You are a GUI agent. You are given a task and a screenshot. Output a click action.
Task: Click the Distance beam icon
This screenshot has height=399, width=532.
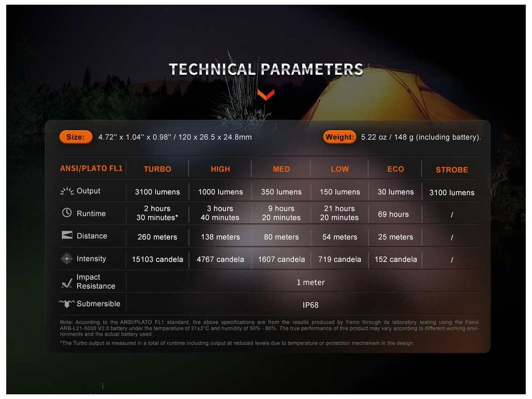(67, 235)
